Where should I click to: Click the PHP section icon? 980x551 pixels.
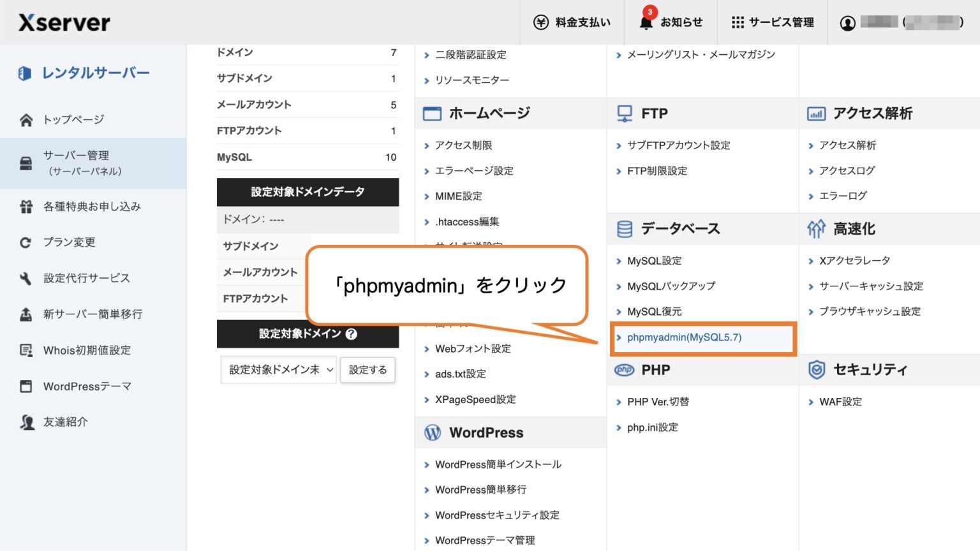[x=624, y=370]
